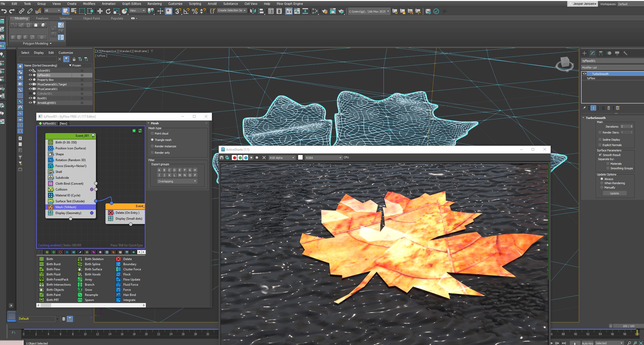The image size is (644, 345).
Task: Click the Angle Snap toggle icon
Action: (x=186, y=11)
